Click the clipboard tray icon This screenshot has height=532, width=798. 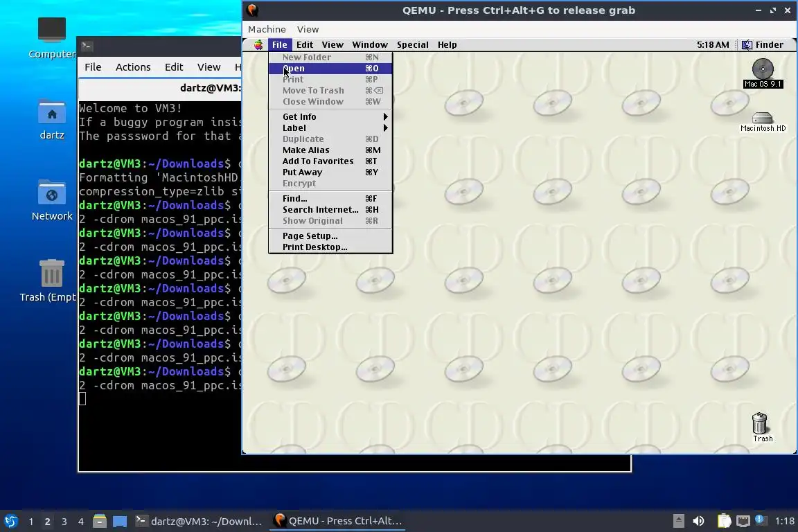tap(724, 521)
